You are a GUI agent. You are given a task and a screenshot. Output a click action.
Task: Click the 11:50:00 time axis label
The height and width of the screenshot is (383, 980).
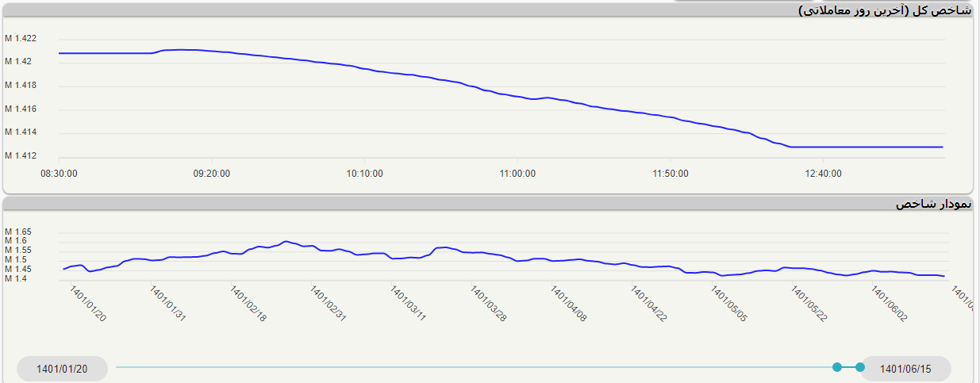[671, 174]
